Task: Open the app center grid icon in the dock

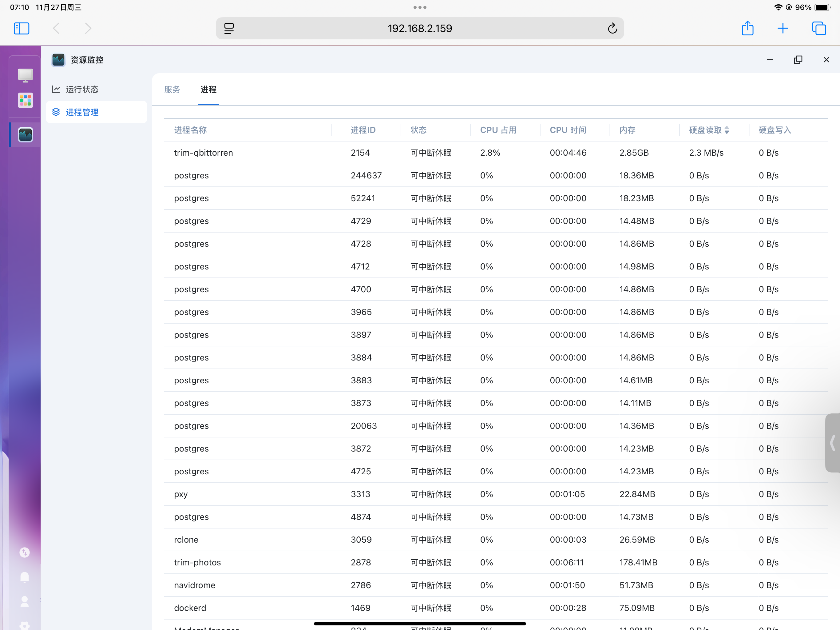Action: coord(26,101)
